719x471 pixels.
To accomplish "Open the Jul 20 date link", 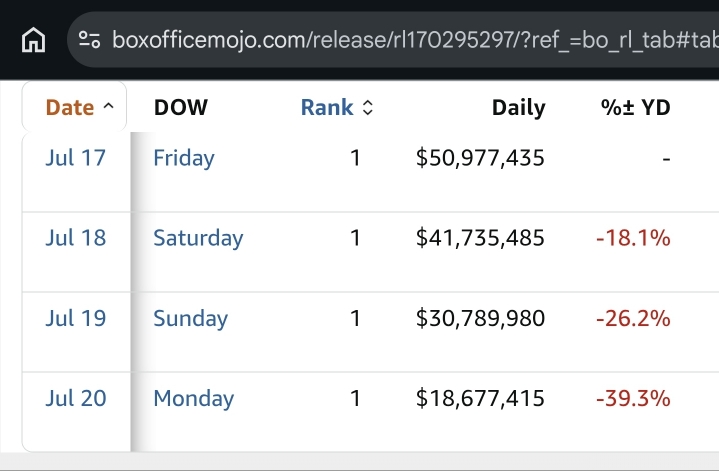I will click(76, 398).
